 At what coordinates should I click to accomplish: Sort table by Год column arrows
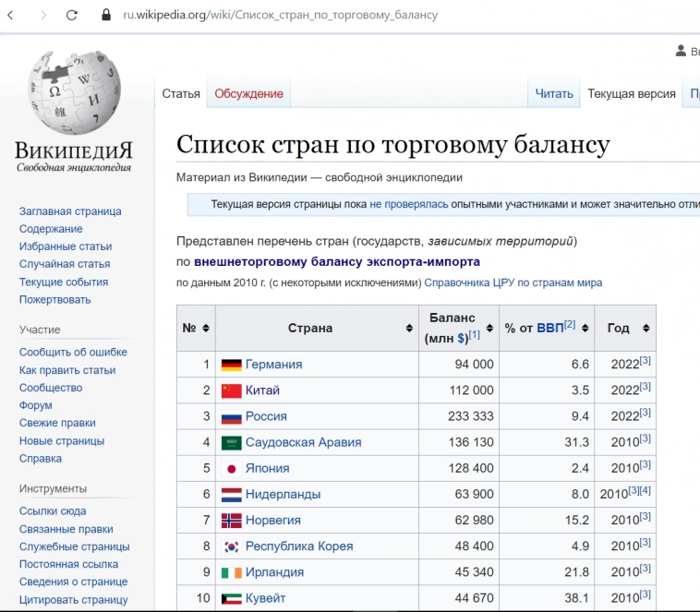(646, 328)
